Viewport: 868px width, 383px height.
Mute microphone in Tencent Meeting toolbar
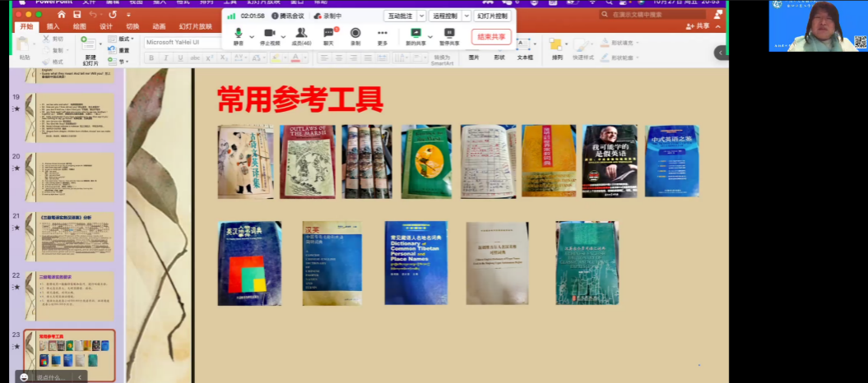point(238,34)
